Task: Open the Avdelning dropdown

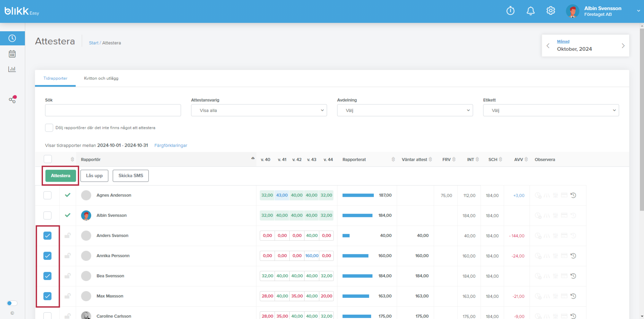Action: tap(405, 110)
